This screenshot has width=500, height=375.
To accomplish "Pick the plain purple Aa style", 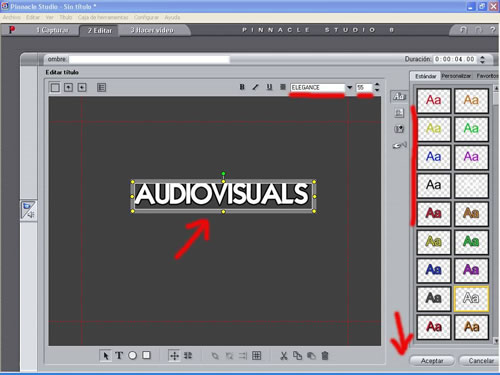I will tap(471, 157).
